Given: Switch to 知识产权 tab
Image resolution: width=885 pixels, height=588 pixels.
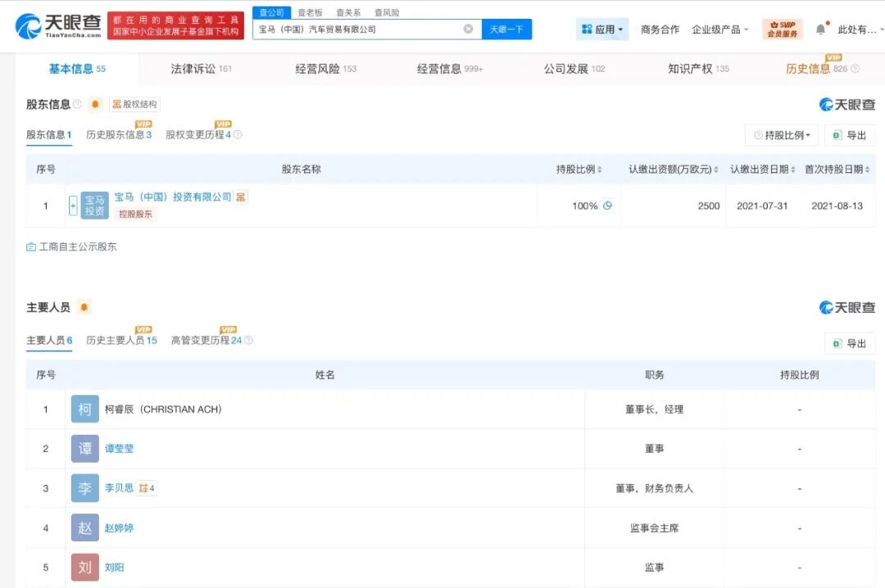Looking at the screenshot, I should pyautogui.click(x=698, y=69).
